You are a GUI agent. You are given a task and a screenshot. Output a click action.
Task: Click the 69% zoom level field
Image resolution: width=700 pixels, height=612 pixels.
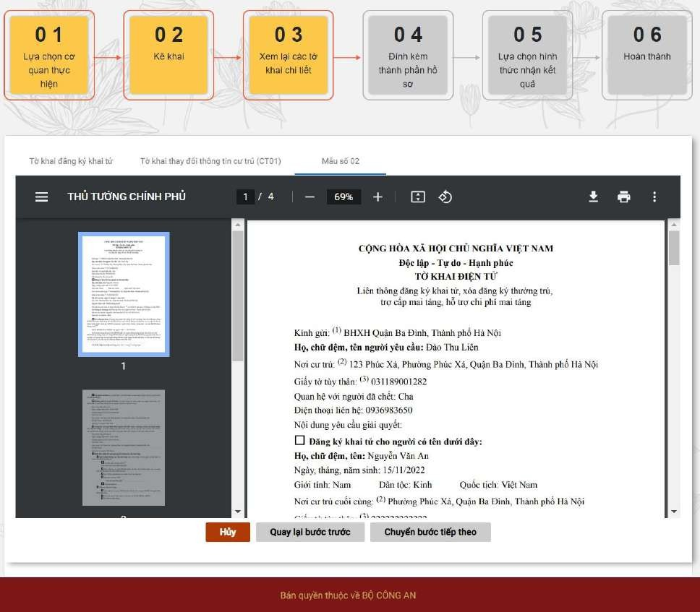click(x=343, y=197)
